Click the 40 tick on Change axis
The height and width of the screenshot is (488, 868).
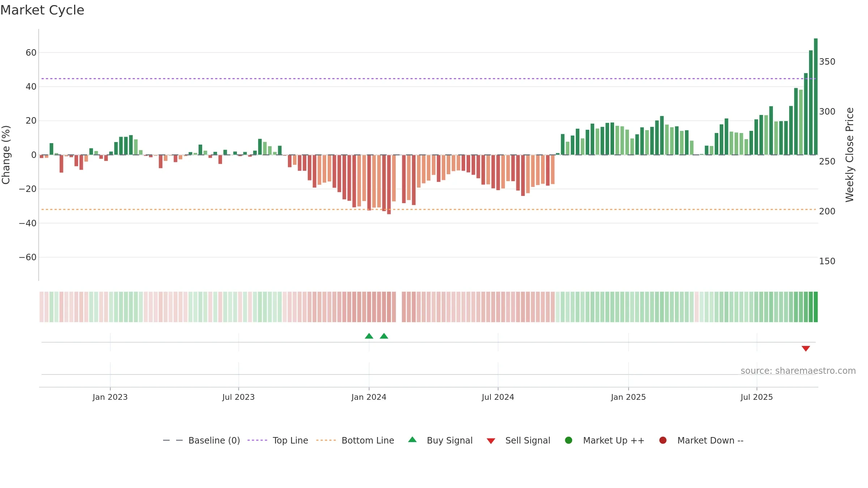31,87
